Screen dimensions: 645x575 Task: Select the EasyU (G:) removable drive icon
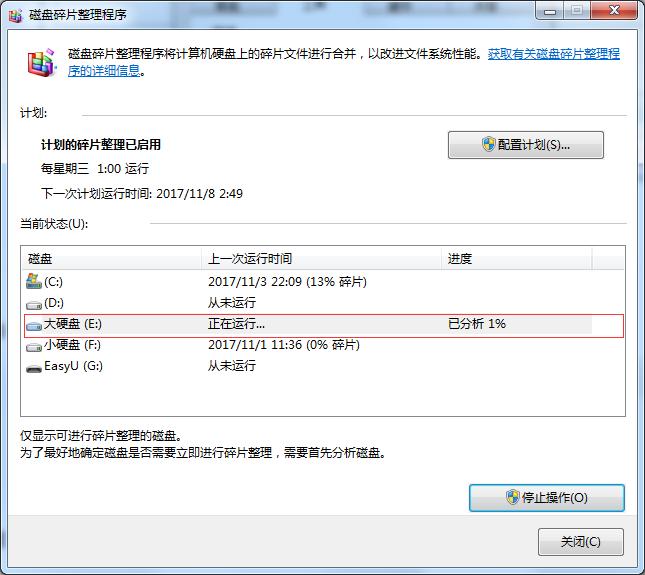(33, 366)
